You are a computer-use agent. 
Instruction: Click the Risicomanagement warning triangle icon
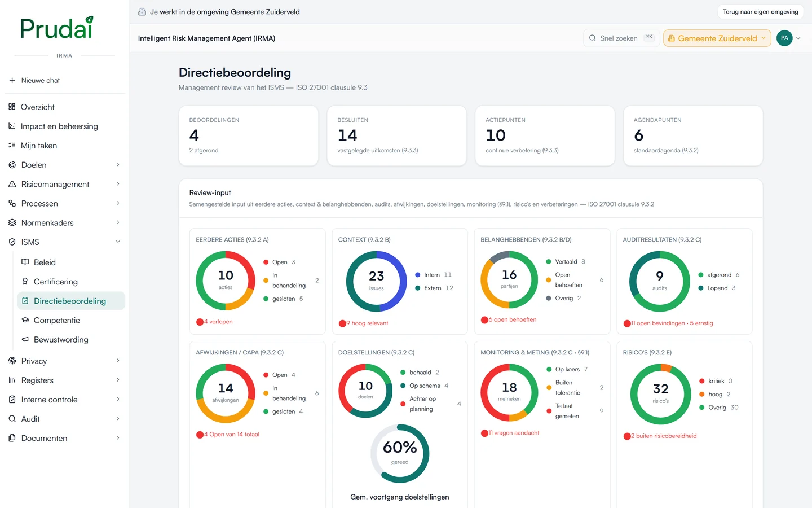point(12,184)
